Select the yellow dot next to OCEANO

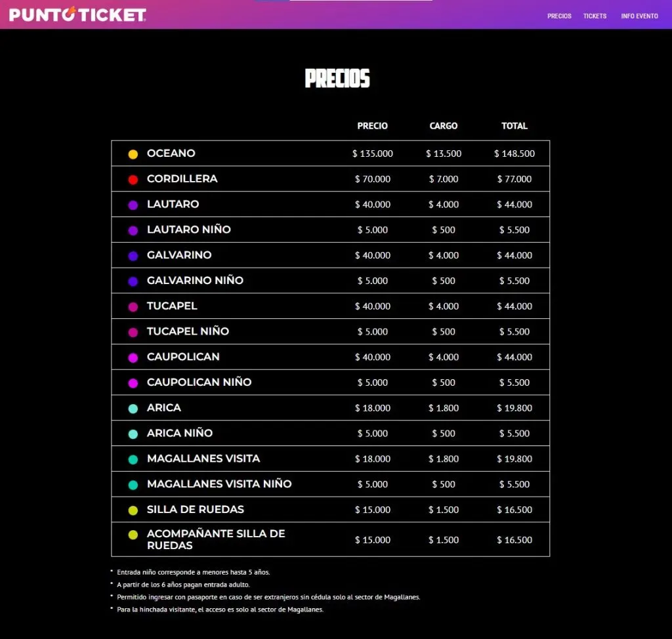click(x=133, y=153)
